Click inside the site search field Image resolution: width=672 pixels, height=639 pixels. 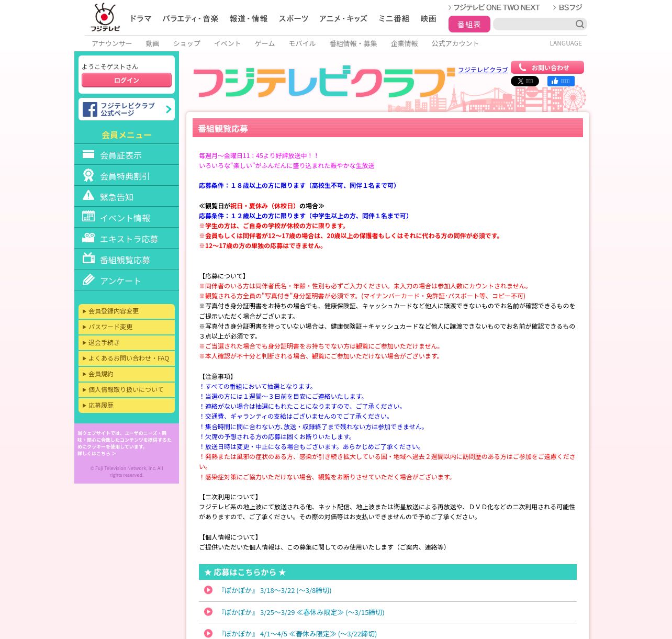tap(534, 24)
